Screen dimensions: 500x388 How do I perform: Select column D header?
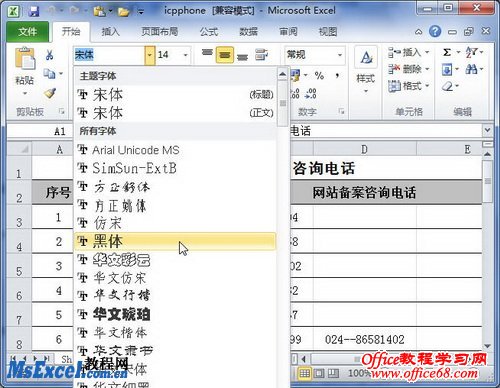[x=365, y=149]
